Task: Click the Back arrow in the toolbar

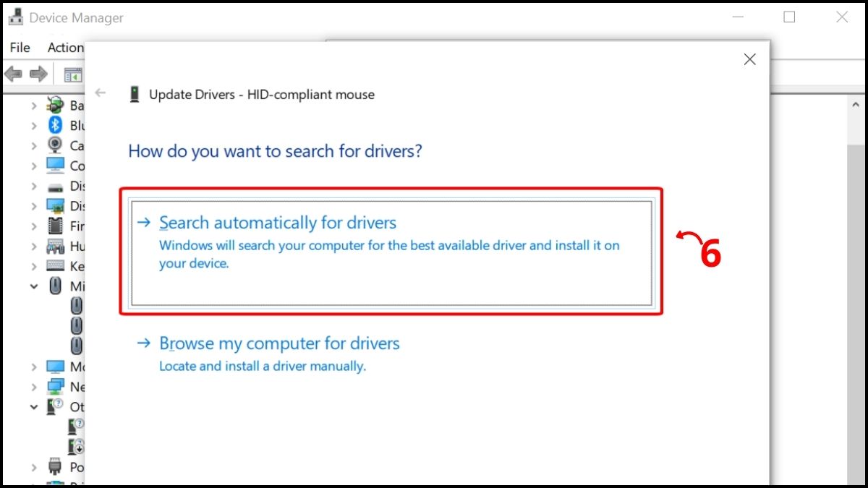Action: pos(14,73)
